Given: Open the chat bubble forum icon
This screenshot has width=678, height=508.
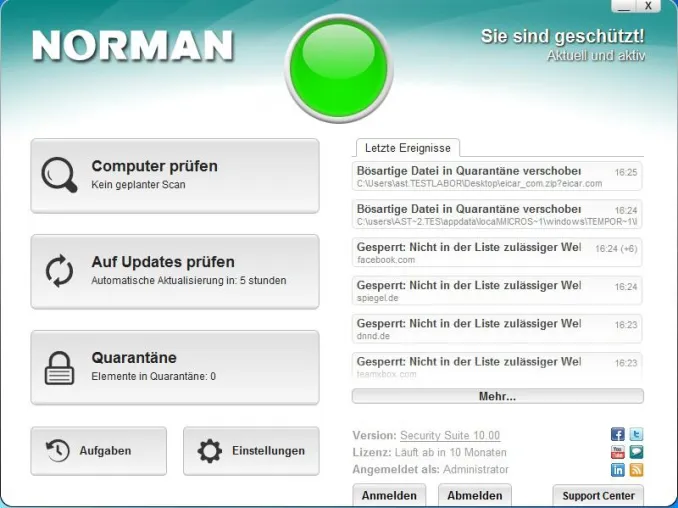Looking at the screenshot, I should click(x=636, y=452).
